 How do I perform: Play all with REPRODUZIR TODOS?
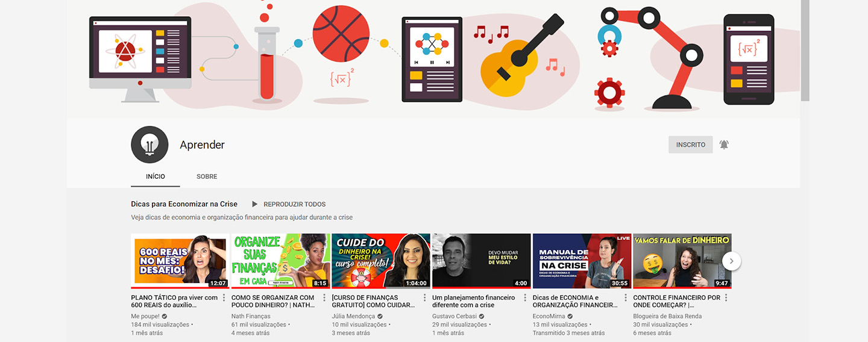click(x=289, y=204)
